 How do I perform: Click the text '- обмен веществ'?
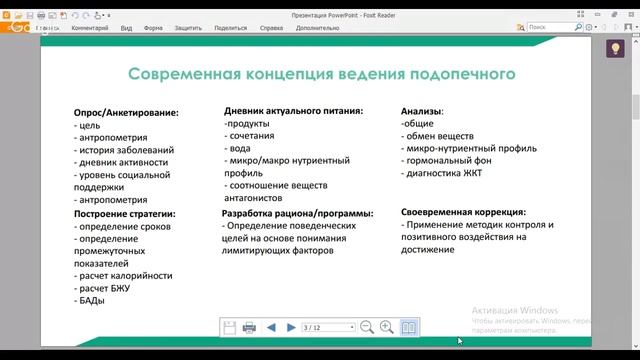(x=437, y=136)
